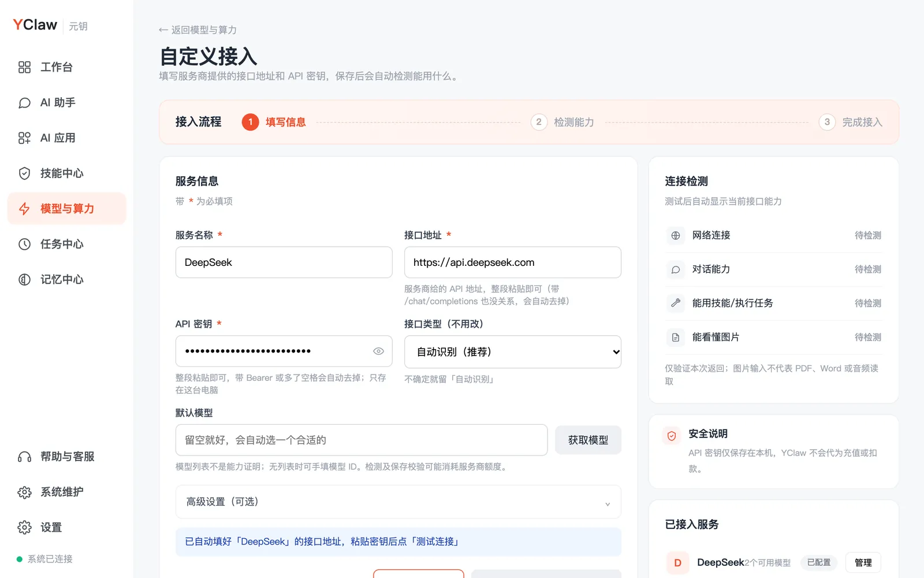Click 待检测 status for 对话能力

[868, 269]
